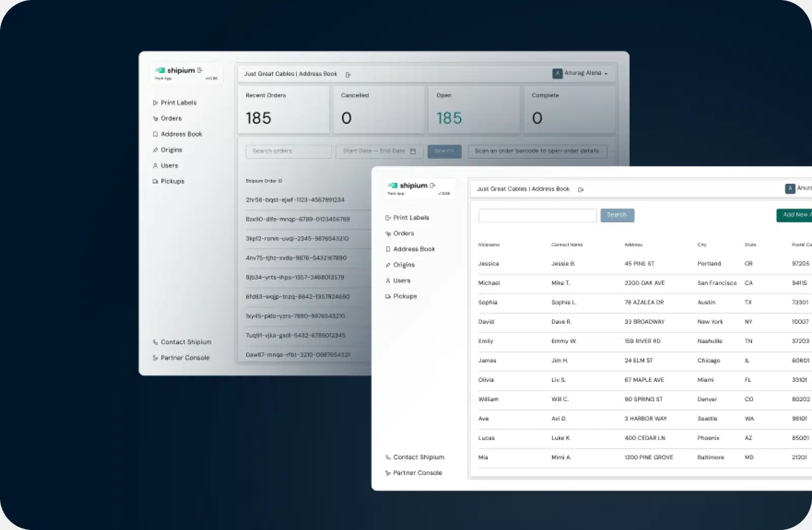Click the Orders icon in the front window sidebar
Viewport: 812px width, 530px height.
(388, 234)
